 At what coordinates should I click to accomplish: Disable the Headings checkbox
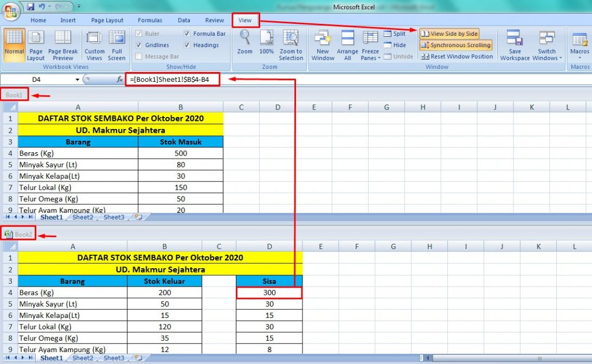coord(187,45)
